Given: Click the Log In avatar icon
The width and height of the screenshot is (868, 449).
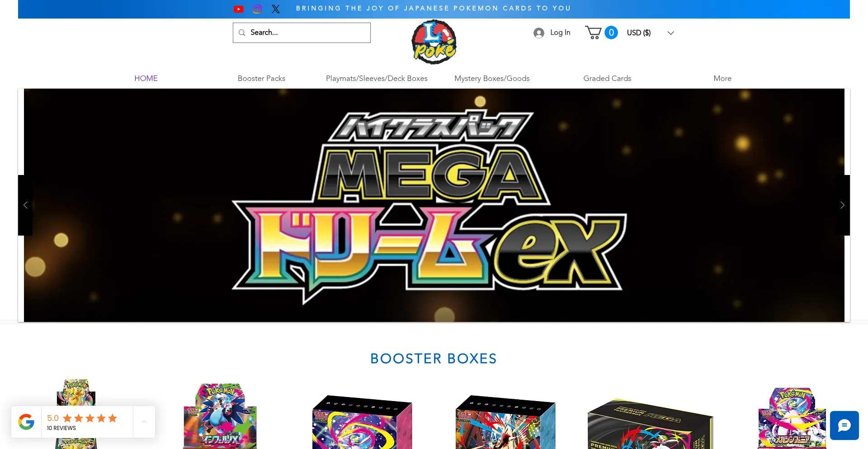Looking at the screenshot, I should (x=538, y=33).
